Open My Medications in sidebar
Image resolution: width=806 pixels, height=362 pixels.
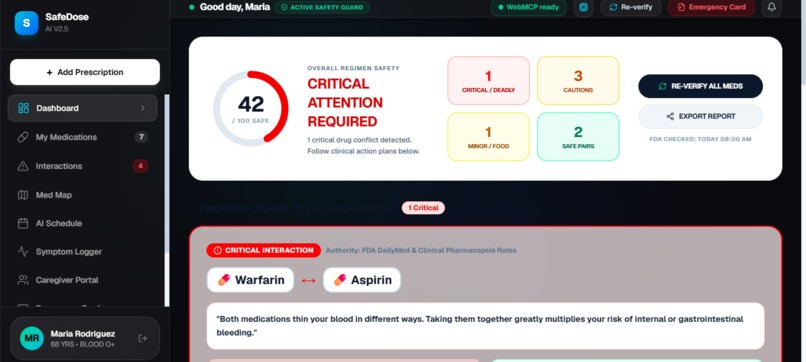click(82, 137)
